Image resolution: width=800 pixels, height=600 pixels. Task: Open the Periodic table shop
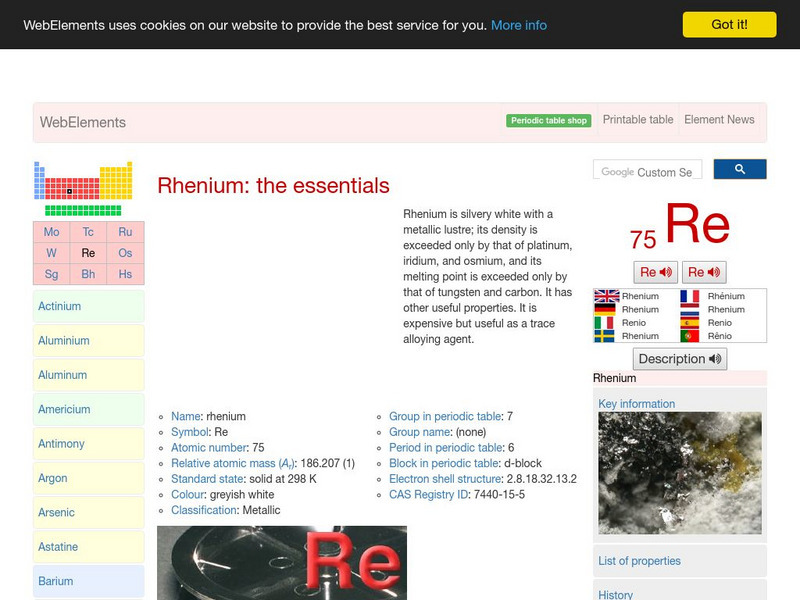(x=548, y=119)
